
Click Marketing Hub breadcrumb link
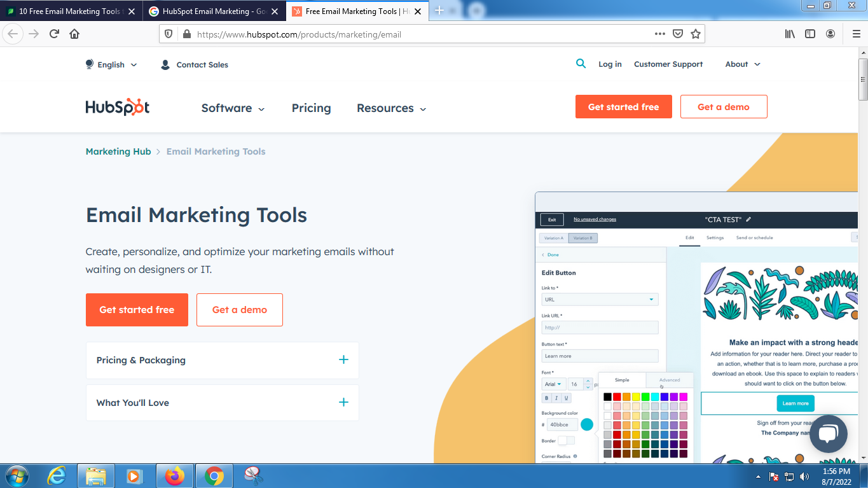click(118, 151)
